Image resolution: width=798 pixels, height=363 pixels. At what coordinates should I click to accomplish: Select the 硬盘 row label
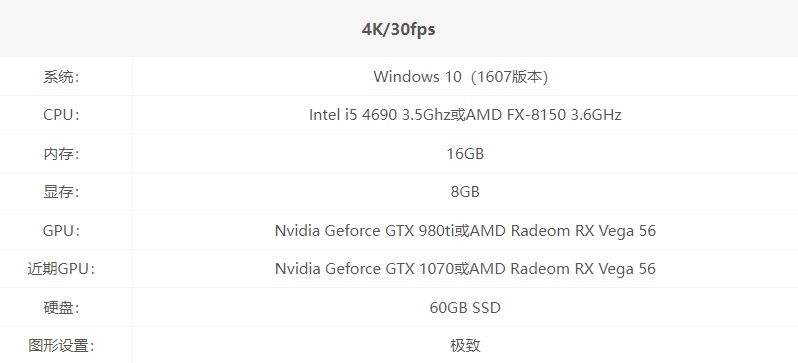61,308
